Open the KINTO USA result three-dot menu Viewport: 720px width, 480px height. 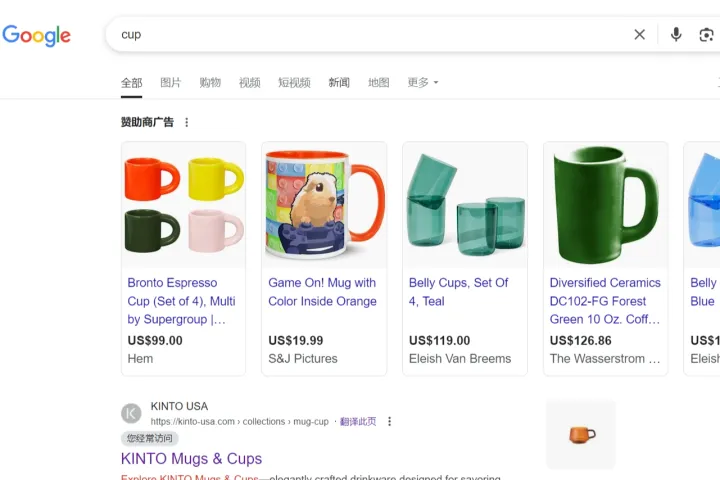click(389, 421)
